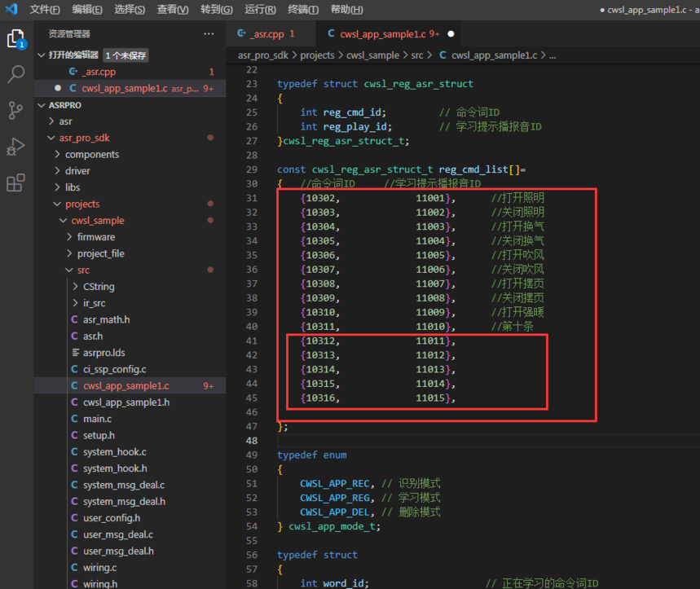This screenshot has width=700, height=589.
Task: Collapse the src folder
Action: 69,270
